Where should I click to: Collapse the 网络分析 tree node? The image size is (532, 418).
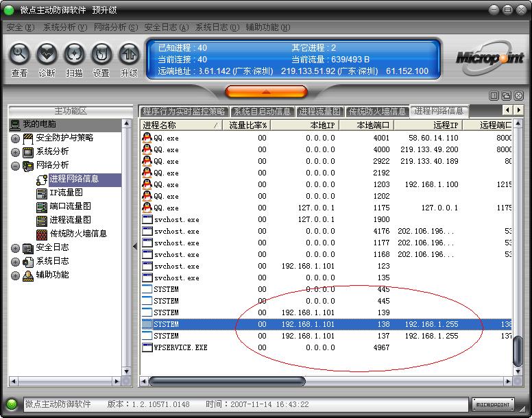(x=15, y=166)
